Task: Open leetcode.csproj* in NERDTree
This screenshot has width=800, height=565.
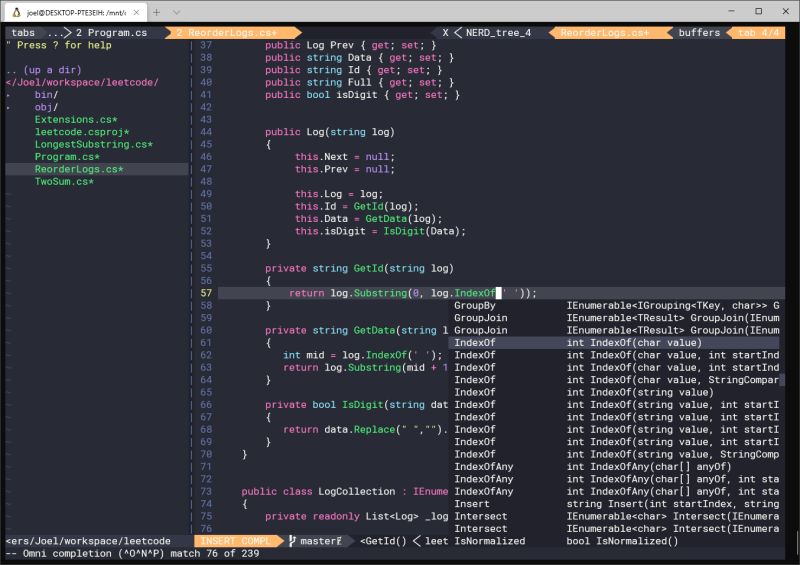Action: [82, 132]
